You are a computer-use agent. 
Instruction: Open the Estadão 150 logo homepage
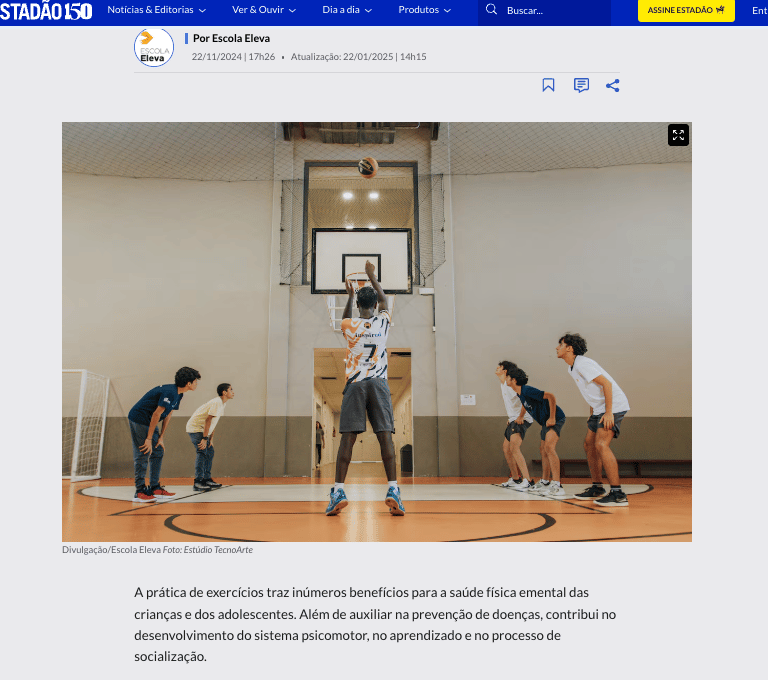[x=46, y=11]
